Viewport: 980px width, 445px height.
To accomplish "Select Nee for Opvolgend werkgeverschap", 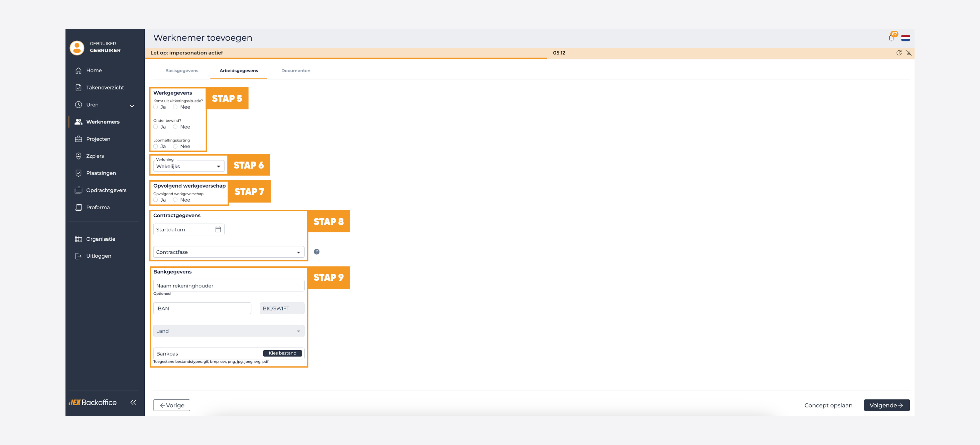I will 175,200.
